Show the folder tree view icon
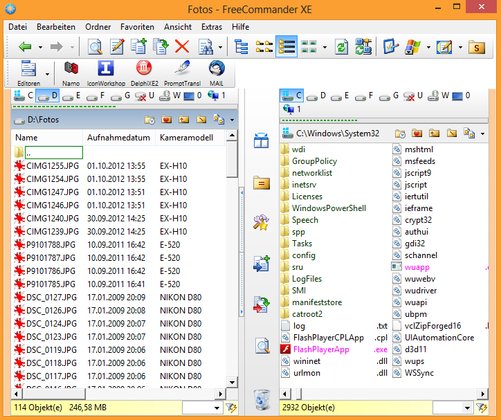The height and width of the screenshot is (420, 501). [241, 47]
